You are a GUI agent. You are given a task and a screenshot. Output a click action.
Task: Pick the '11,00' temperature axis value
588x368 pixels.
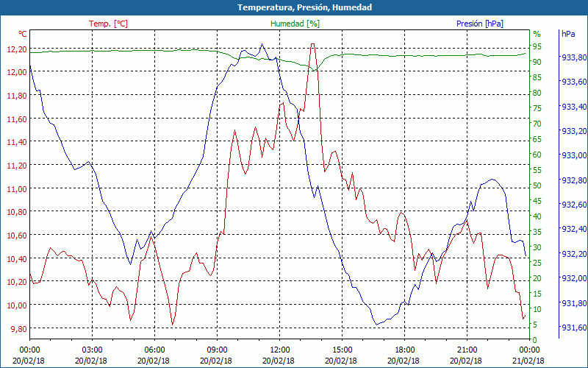click(17, 189)
